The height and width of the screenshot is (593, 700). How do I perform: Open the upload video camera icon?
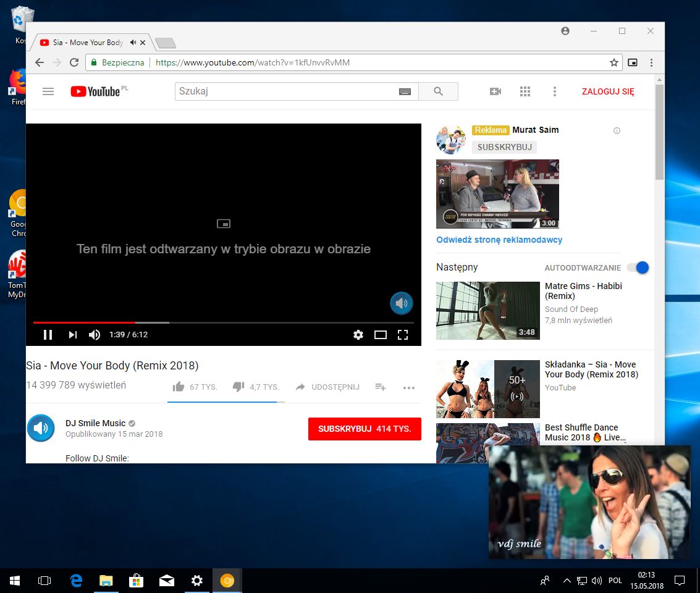(x=495, y=91)
